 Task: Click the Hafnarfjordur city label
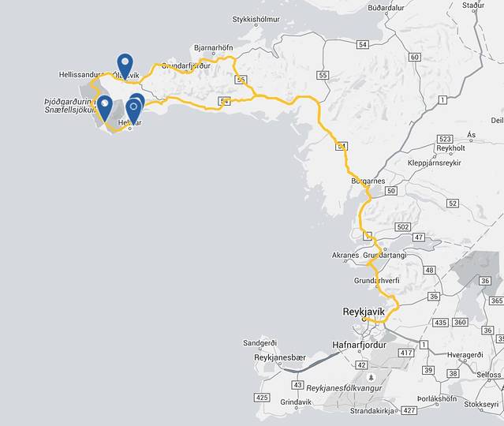359,345
